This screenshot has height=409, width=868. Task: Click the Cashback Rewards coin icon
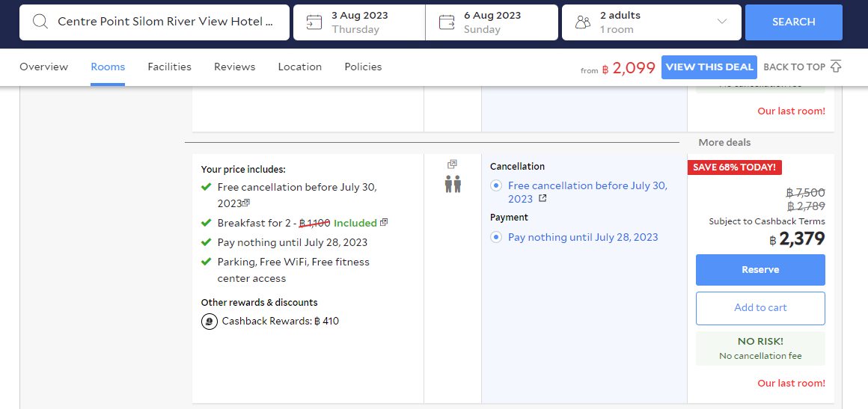click(210, 321)
